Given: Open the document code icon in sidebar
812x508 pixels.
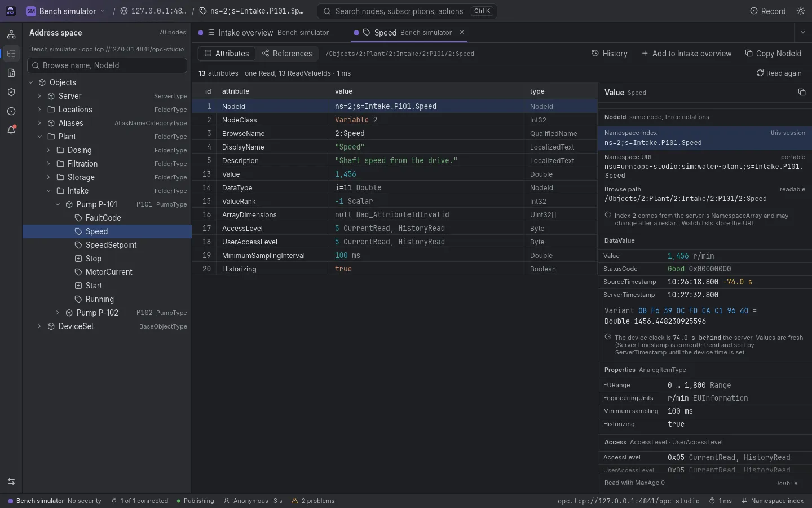Looking at the screenshot, I should click(11, 73).
